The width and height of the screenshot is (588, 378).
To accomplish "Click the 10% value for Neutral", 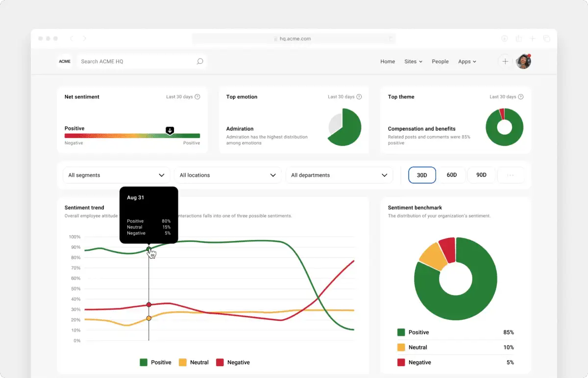I will click(x=509, y=347).
